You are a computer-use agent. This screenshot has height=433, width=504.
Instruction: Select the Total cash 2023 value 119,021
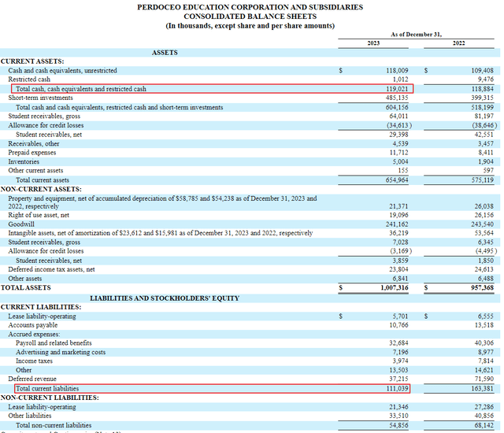point(397,89)
